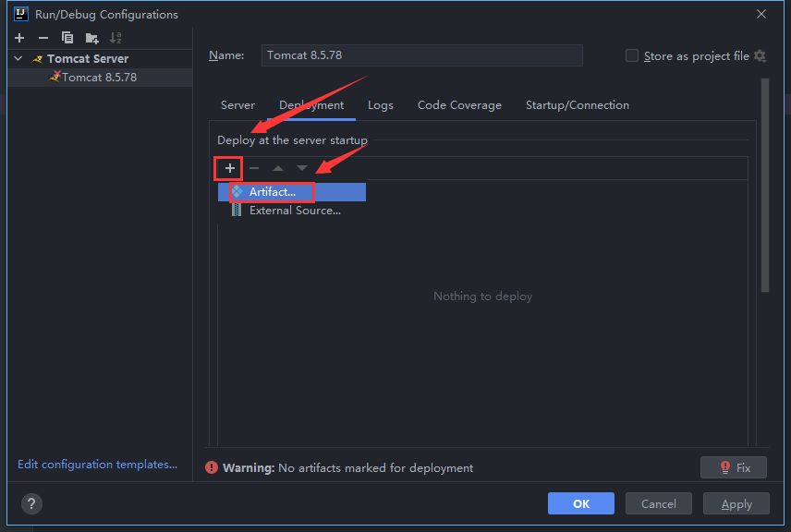Open the Startup/Connection tab

pyautogui.click(x=578, y=105)
